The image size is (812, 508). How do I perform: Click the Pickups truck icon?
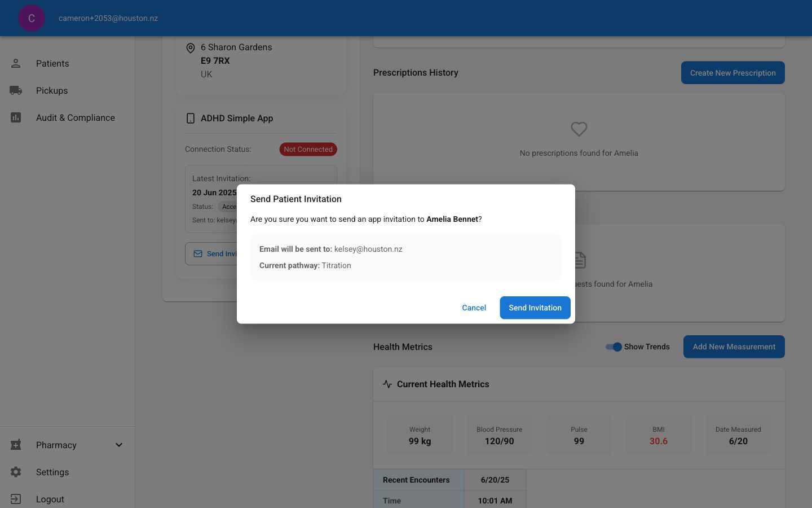[16, 90]
